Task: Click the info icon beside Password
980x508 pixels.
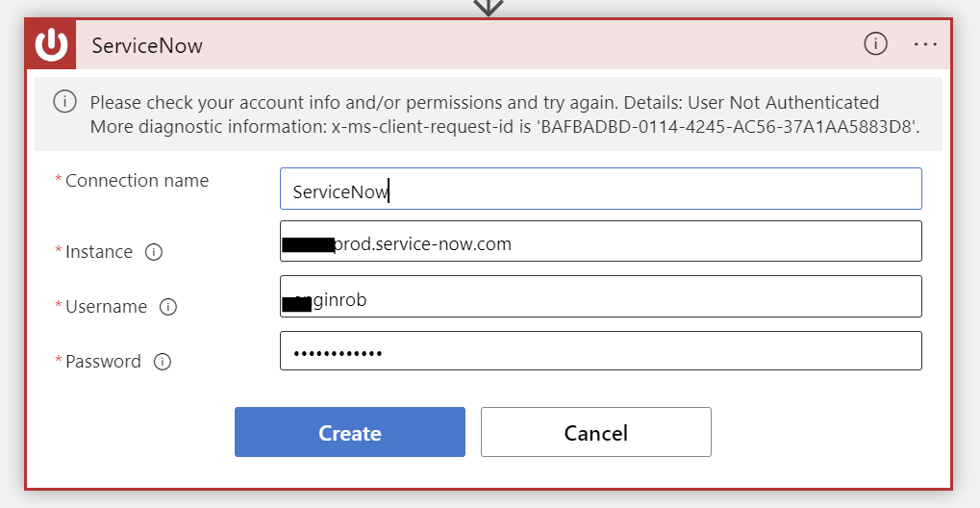Action: pyautogui.click(x=163, y=362)
